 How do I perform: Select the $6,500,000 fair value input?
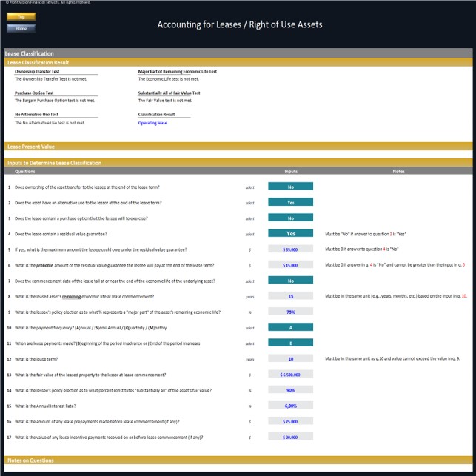[x=290, y=374]
